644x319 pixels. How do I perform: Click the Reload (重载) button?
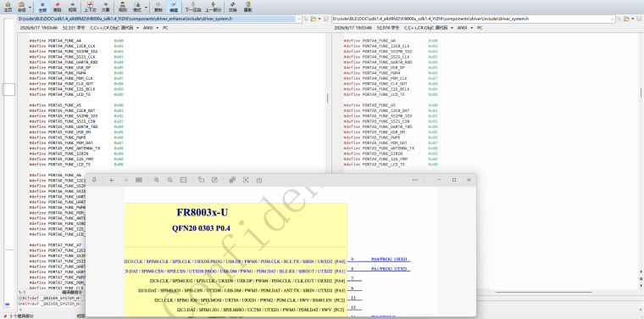click(247, 7)
